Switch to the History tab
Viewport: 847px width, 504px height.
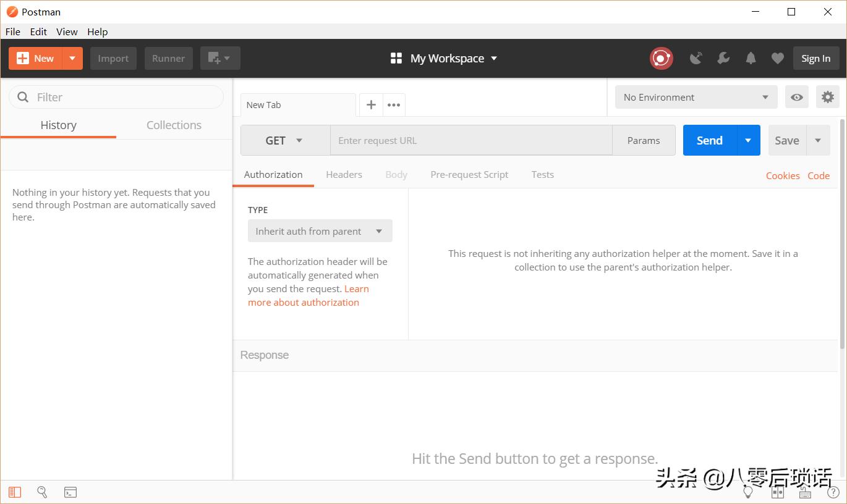[58, 125]
